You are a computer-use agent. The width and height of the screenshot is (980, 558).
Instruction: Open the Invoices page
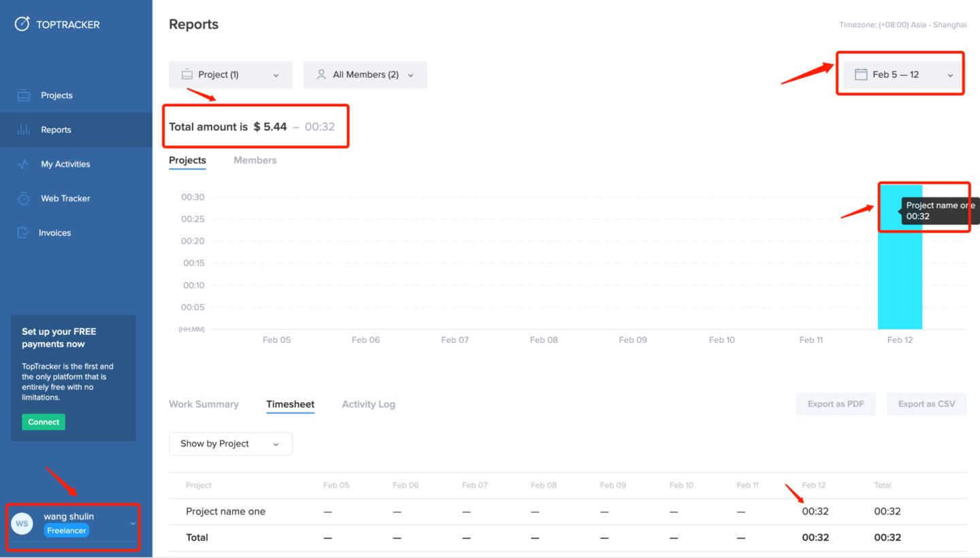click(76, 233)
